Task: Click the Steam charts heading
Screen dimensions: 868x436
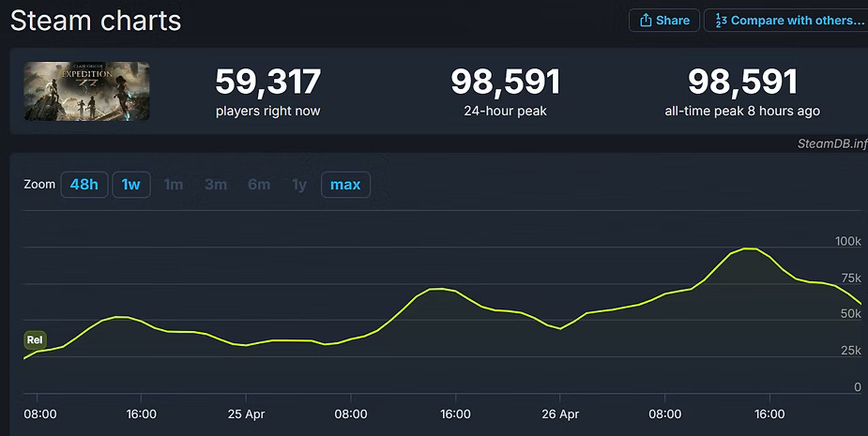Action: tap(96, 21)
